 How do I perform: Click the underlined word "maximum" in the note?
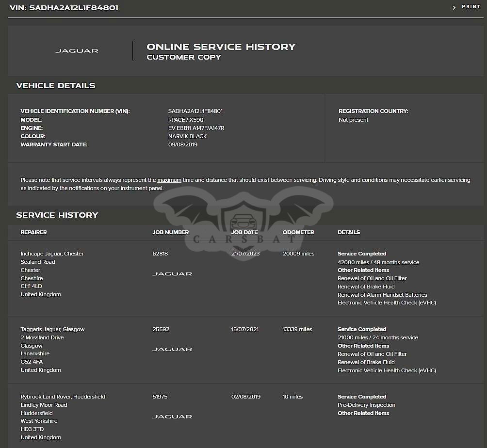169,180
